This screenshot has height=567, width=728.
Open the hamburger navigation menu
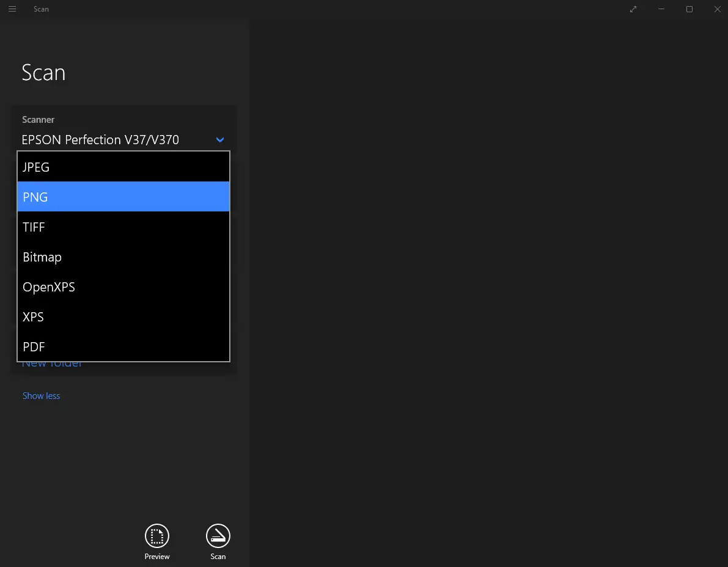(x=12, y=9)
